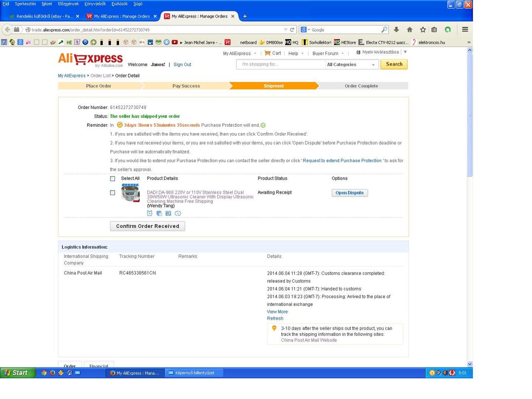Open the YouTube bookmark icon
Screen dimensions: 532x399
tap(175, 42)
